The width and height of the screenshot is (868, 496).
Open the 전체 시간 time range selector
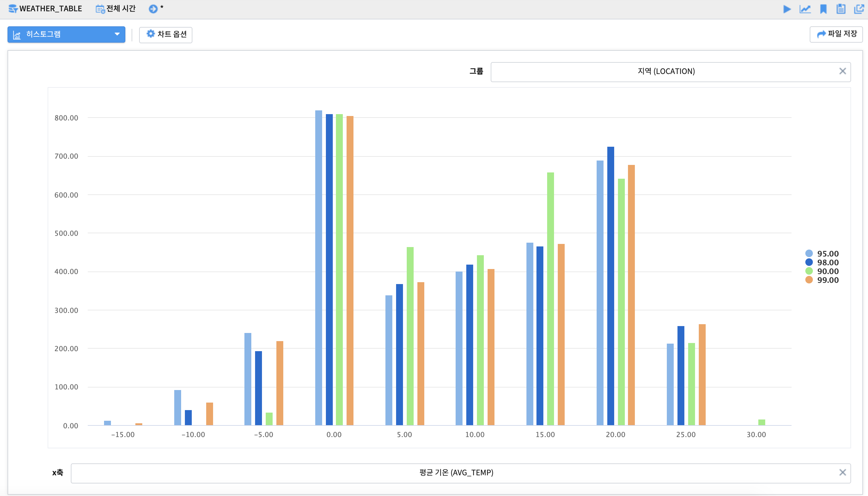click(115, 8)
